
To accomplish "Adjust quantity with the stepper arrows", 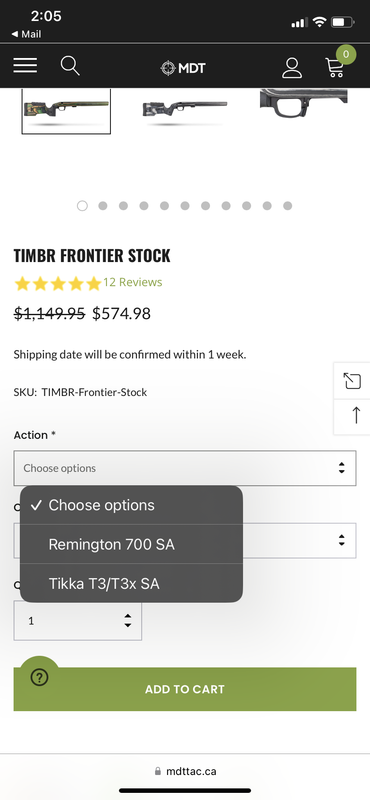I will [x=128, y=620].
